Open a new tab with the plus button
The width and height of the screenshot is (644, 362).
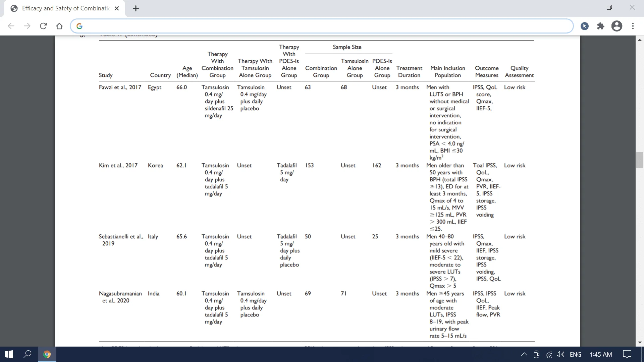136,8
